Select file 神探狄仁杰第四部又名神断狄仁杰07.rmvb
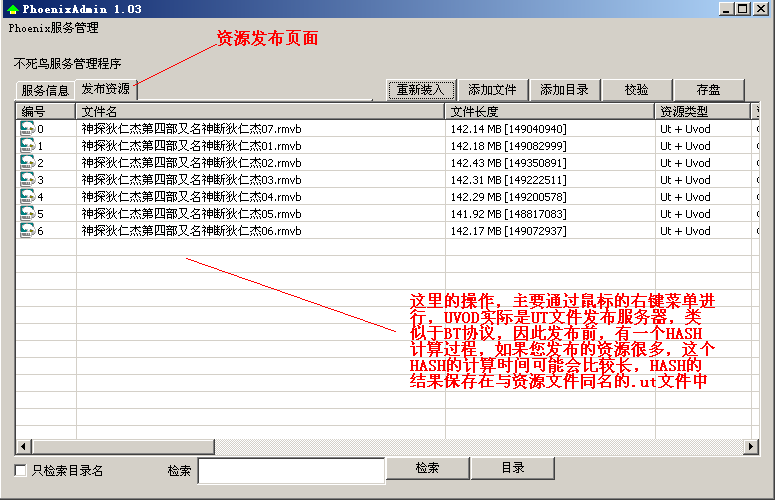This screenshot has height=501, width=775. 191,129
